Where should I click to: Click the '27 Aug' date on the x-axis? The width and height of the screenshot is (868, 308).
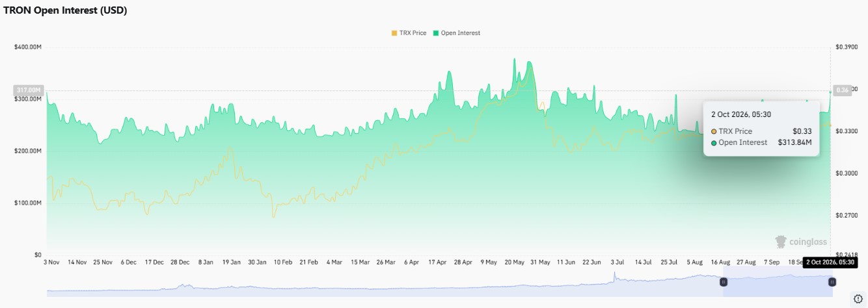click(x=746, y=263)
